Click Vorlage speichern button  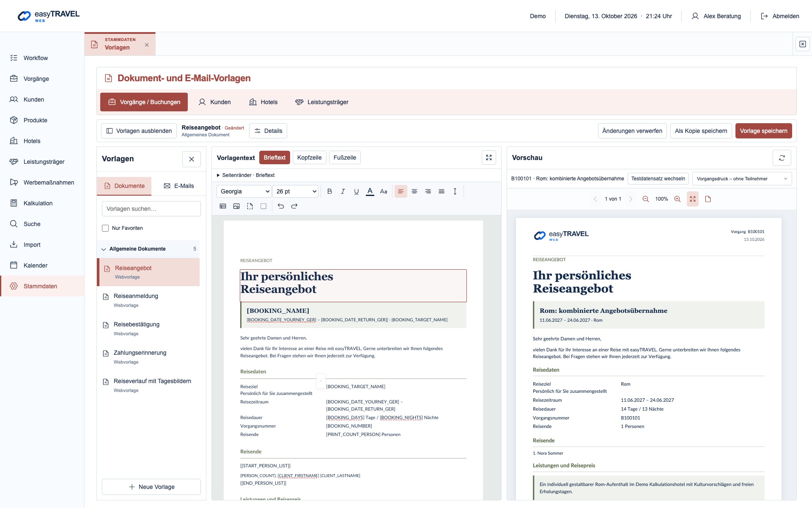pos(763,131)
